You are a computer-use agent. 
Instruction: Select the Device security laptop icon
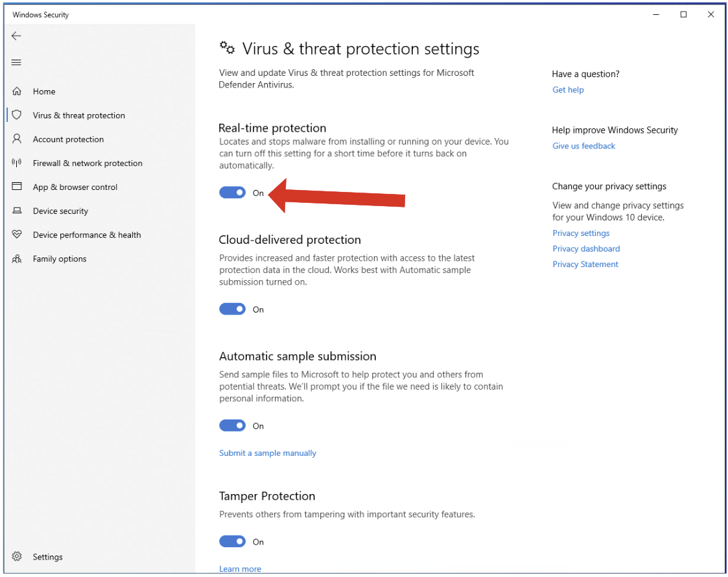(x=17, y=211)
